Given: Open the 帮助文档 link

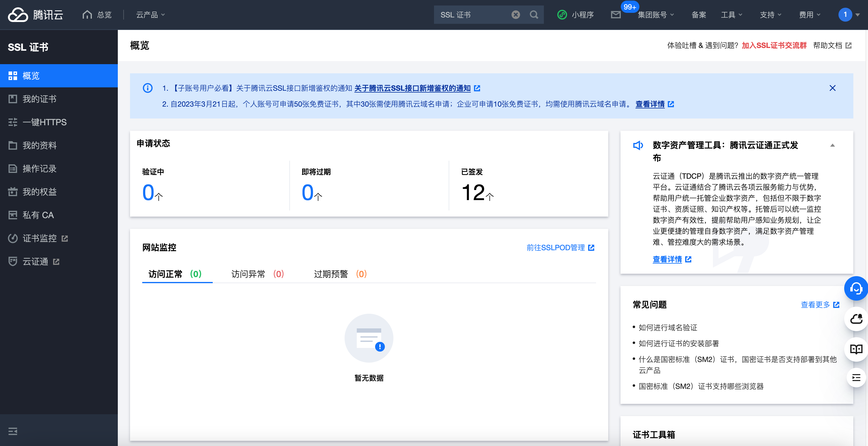Looking at the screenshot, I should [827, 46].
